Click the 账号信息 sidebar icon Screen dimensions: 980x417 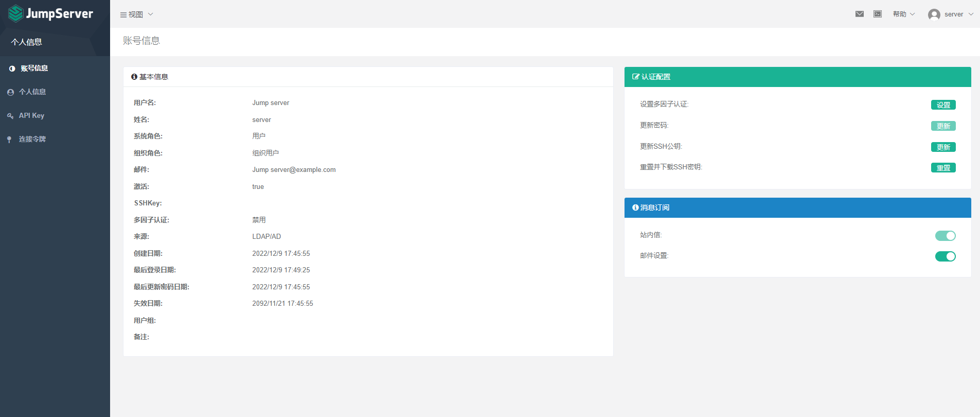point(12,68)
